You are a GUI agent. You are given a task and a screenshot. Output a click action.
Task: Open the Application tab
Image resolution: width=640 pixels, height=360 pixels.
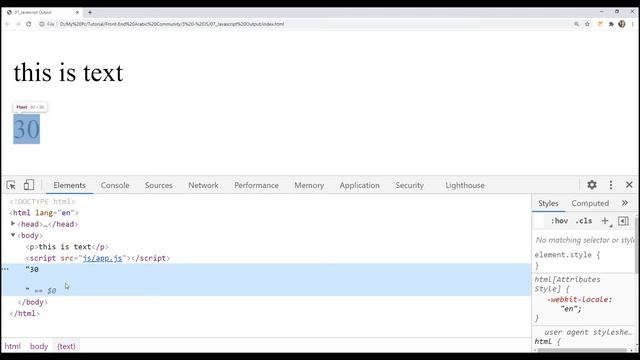coord(360,185)
